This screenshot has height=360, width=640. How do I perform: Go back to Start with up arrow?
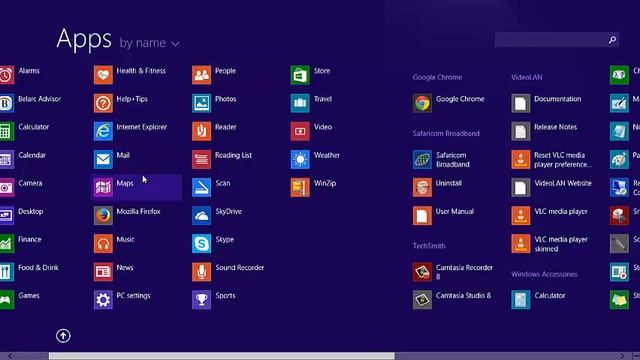63,336
